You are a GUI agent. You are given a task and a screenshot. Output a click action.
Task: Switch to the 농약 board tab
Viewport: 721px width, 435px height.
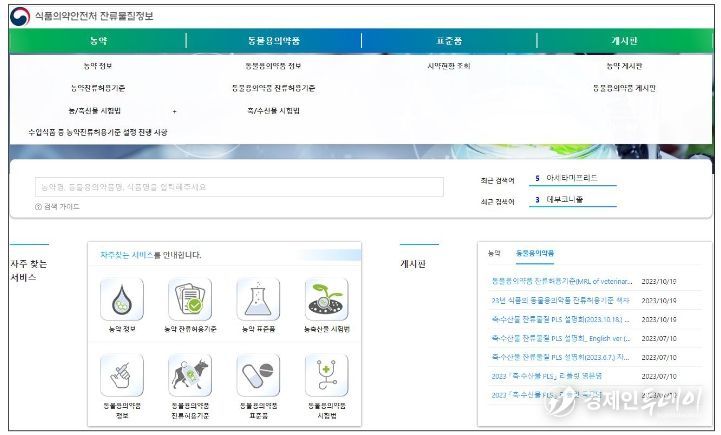click(x=493, y=253)
